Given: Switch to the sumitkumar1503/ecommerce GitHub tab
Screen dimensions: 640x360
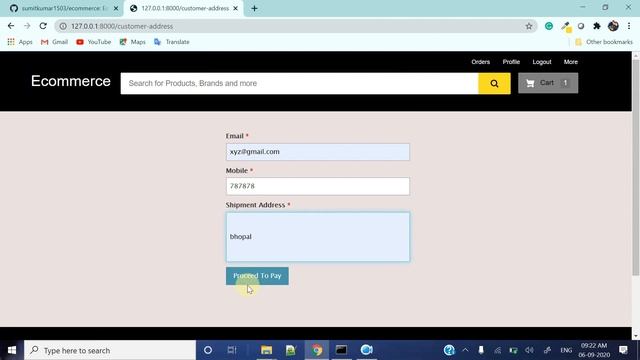Looking at the screenshot, I should [x=63, y=8].
